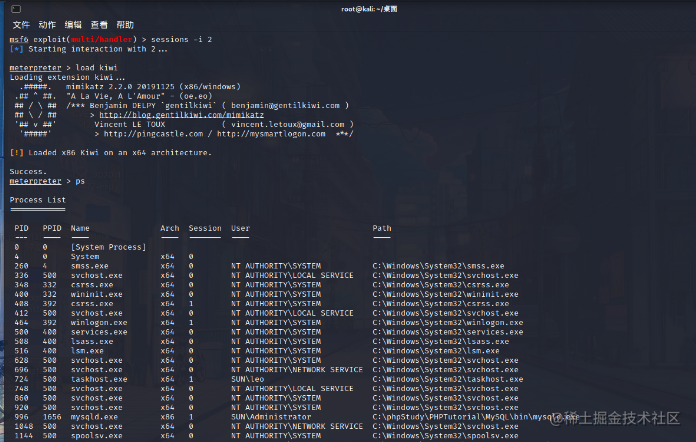Click the http://pingcastle.com URL
Screen dimensions: 696x442
(153, 134)
